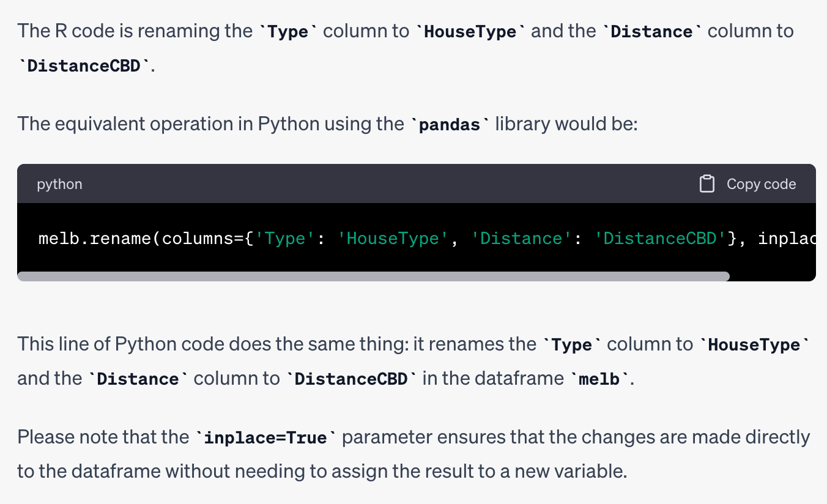This screenshot has width=827, height=504.
Task: Click the clipboard icon in code header
Action: click(x=706, y=184)
